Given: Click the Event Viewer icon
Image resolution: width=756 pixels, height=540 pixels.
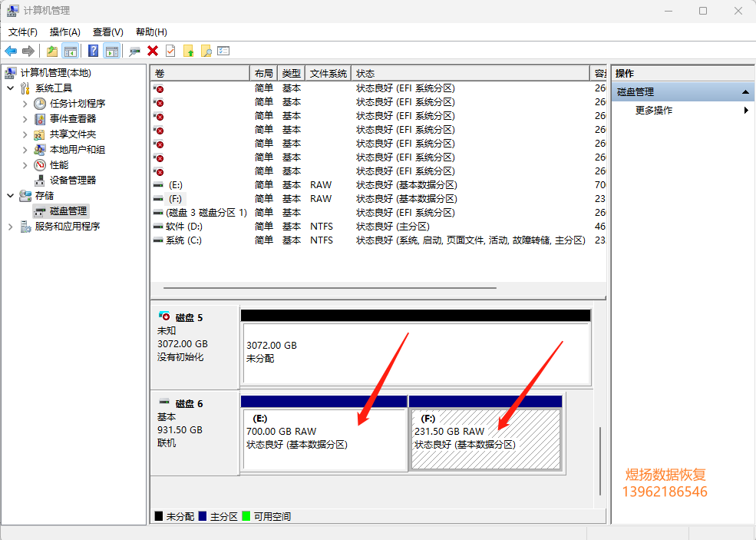Looking at the screenshot, I should (x=40, y=119).
